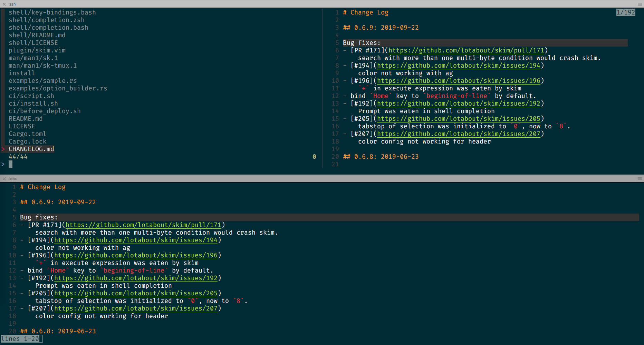Click '# Change Log' heading in less pane

[43, 187]
